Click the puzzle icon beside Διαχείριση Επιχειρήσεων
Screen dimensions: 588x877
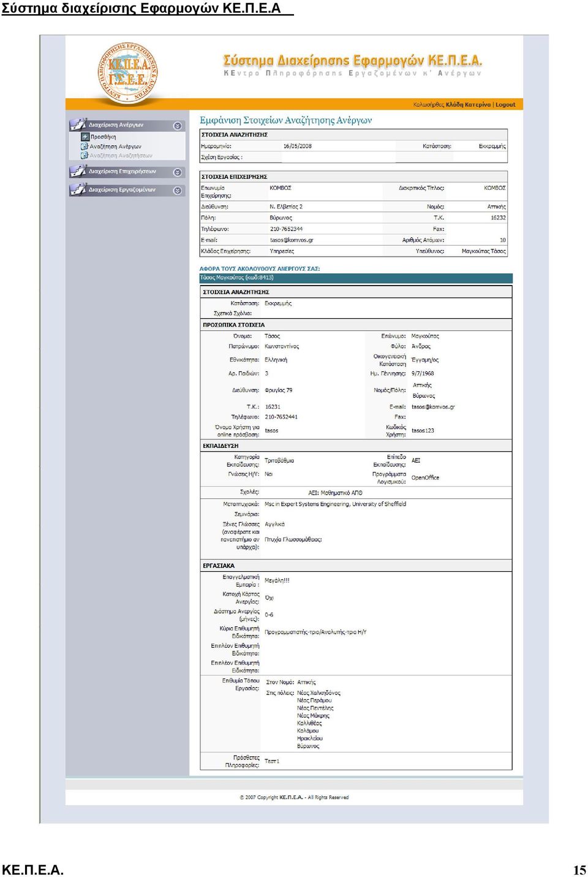click(x=78, y=171)
